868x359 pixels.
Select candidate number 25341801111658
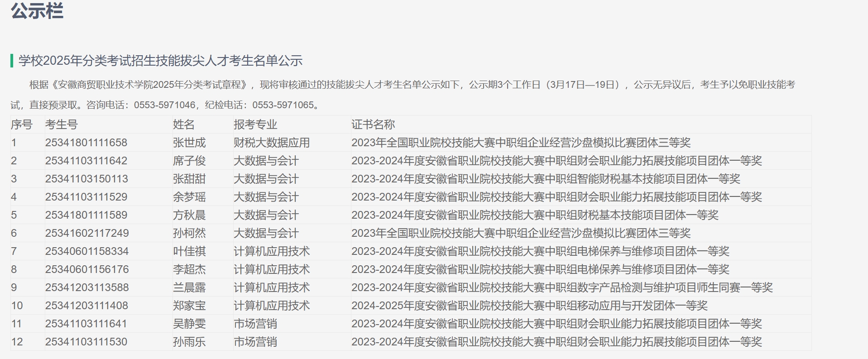tap(86, 143)
